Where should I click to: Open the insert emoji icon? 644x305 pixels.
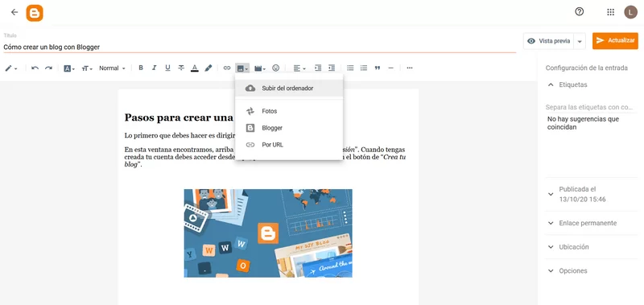(276, 68)
